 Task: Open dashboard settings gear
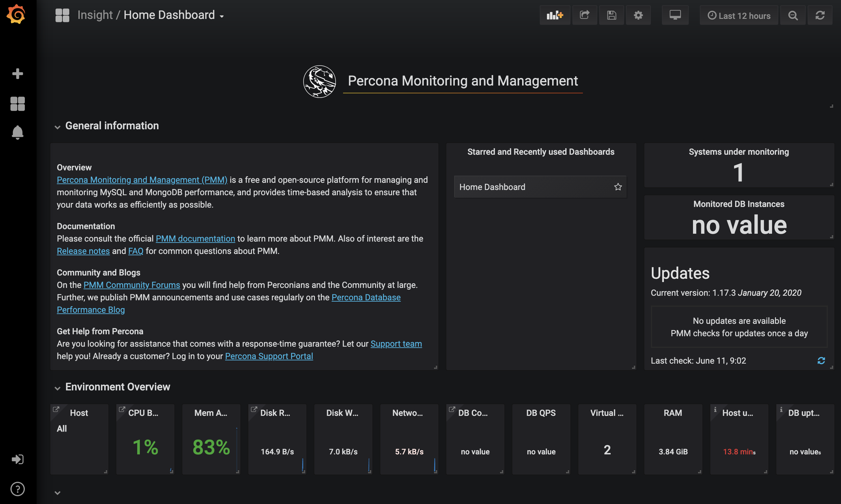[x=638, y=15]
